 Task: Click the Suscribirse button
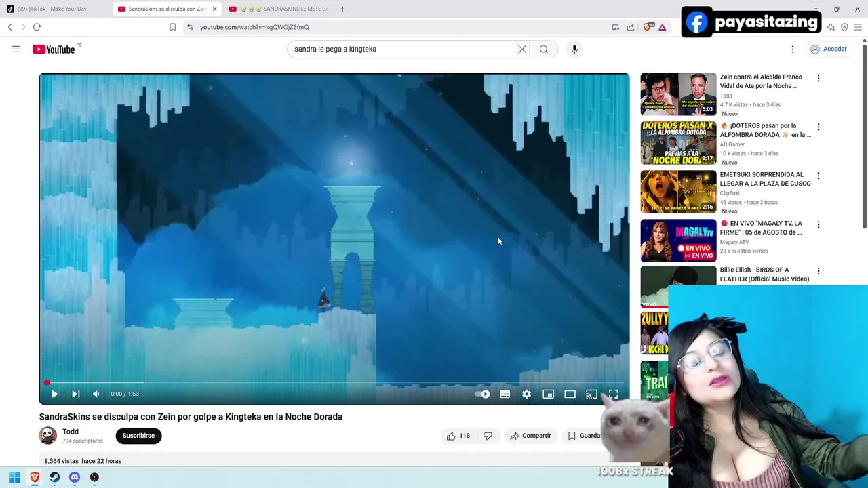click(x=138, y=436)
